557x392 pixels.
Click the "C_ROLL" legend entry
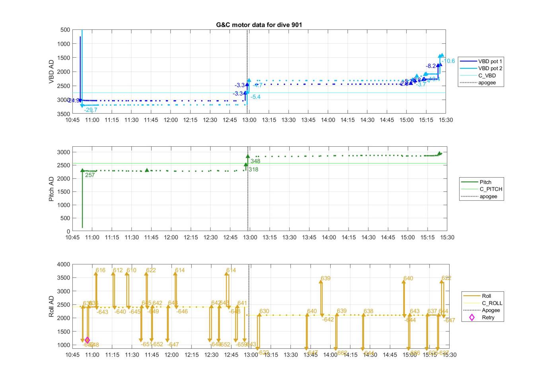(x=483, y=303)
